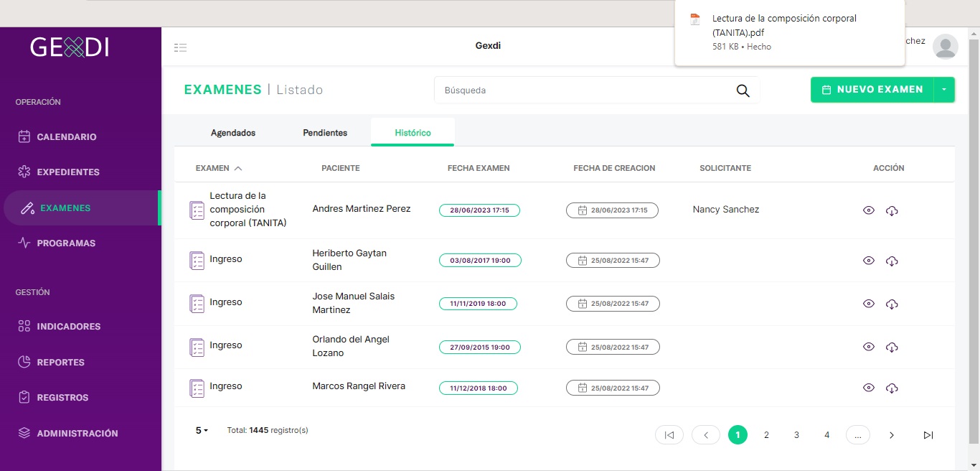This screenshot has width=980, height=471.
Task: Switch to the Agendados tab
Action: pos(233,133)
